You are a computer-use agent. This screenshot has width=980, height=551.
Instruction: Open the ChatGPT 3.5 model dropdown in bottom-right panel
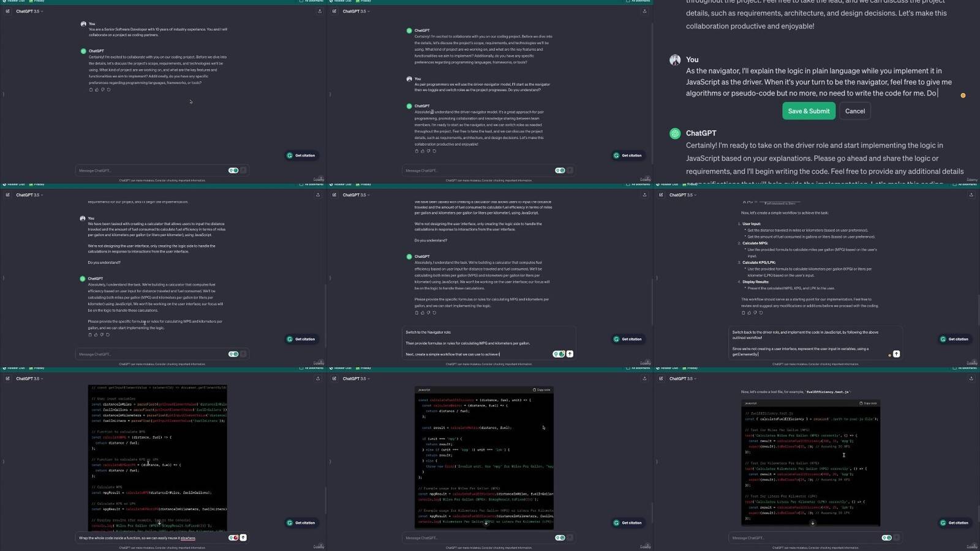click(x=682, y=379)
